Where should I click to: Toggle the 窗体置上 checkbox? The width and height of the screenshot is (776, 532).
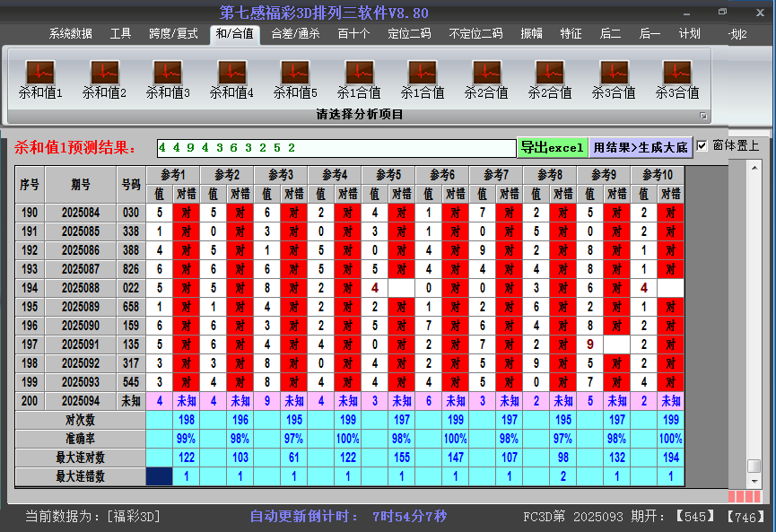click(x=702, y=146)
